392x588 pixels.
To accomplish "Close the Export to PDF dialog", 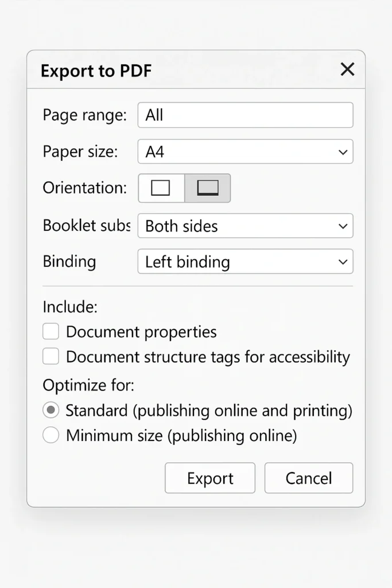I will pos(347,69).
